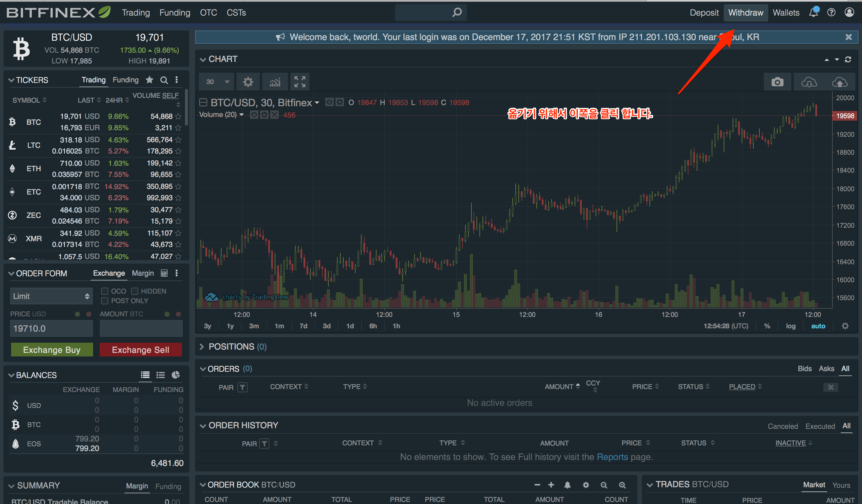Click the tickers favorites star filter
Viewport: 862px width, 504px height.
click(x=149, y=80)
